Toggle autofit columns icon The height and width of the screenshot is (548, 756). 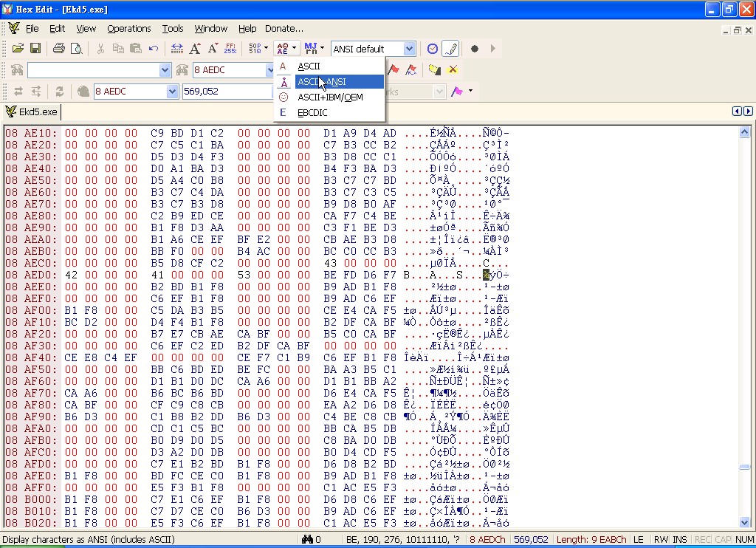click(177, 48)
